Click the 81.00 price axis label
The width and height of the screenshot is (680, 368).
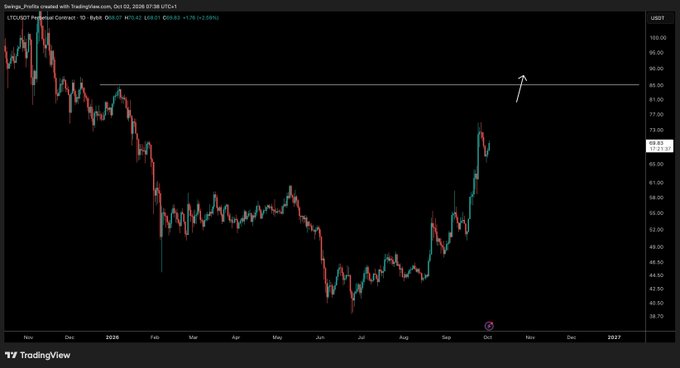tap(657, 100)
